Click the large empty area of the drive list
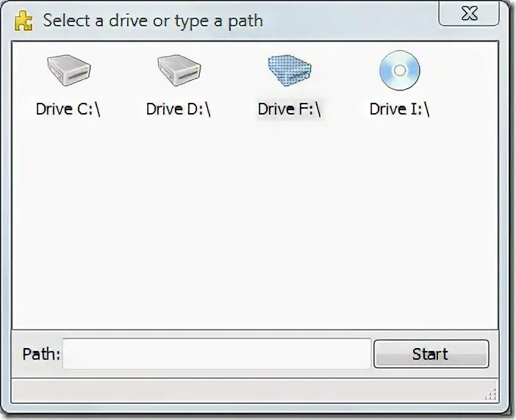Image resolution: width=516 pixels, height=420 pixels. [255, 223]
